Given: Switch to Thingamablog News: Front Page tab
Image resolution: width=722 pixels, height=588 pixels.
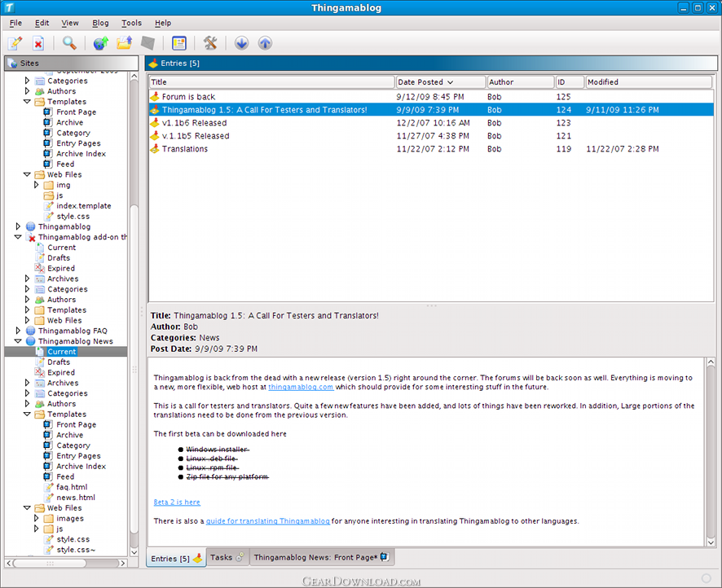Looking at the screenshot, I should point(321,557).
